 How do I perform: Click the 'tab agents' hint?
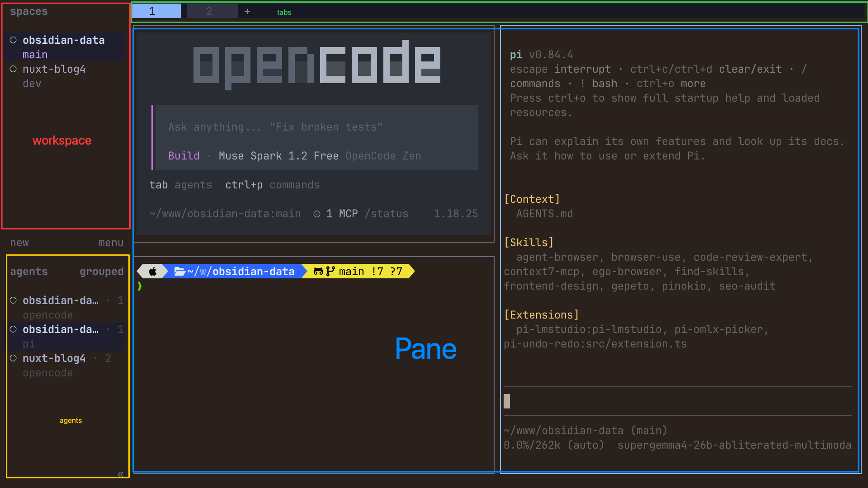click(x=181, y=185)
